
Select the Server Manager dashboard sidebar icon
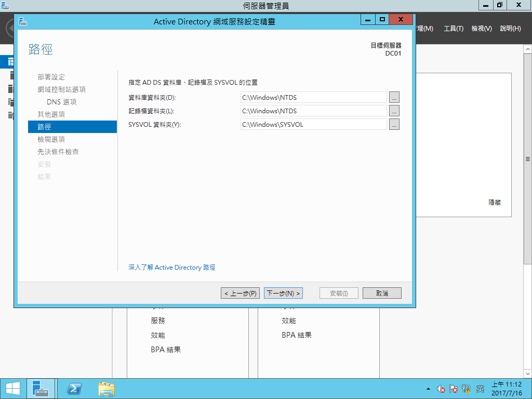(10, 62)
